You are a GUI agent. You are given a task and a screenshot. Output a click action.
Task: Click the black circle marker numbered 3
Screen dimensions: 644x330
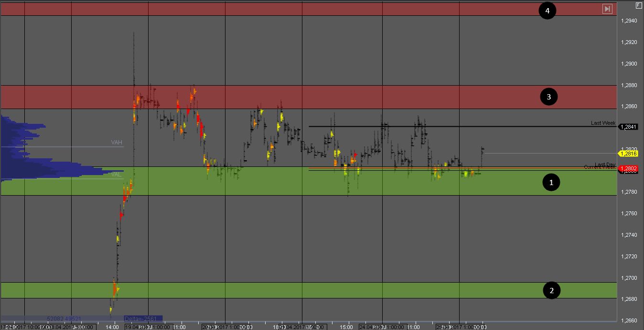click(x=548, y=97)
